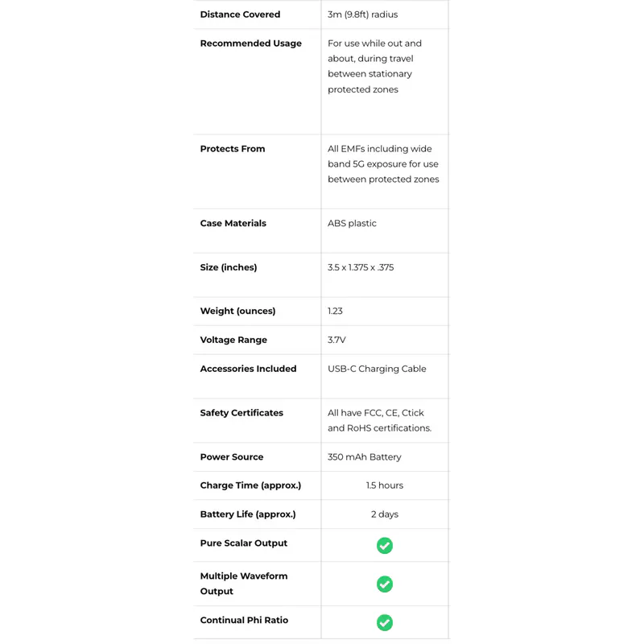
Task: Click the USB-C Charging Cable text
Action: (377, 369)
